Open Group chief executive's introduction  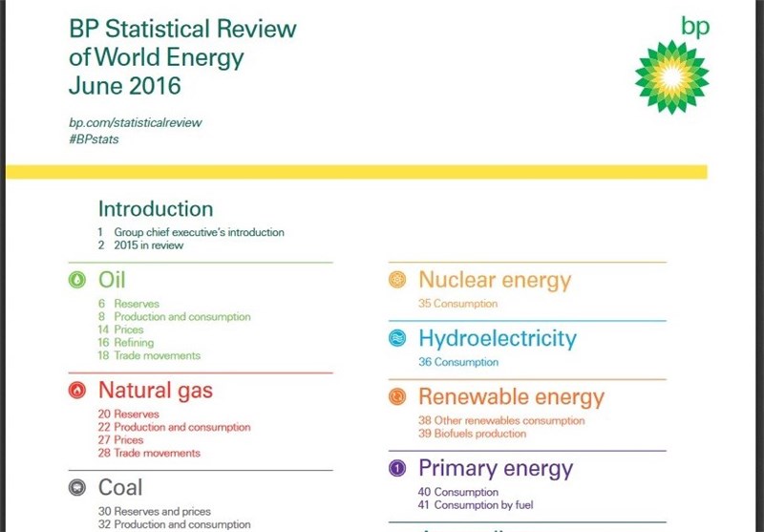[198, 232]
